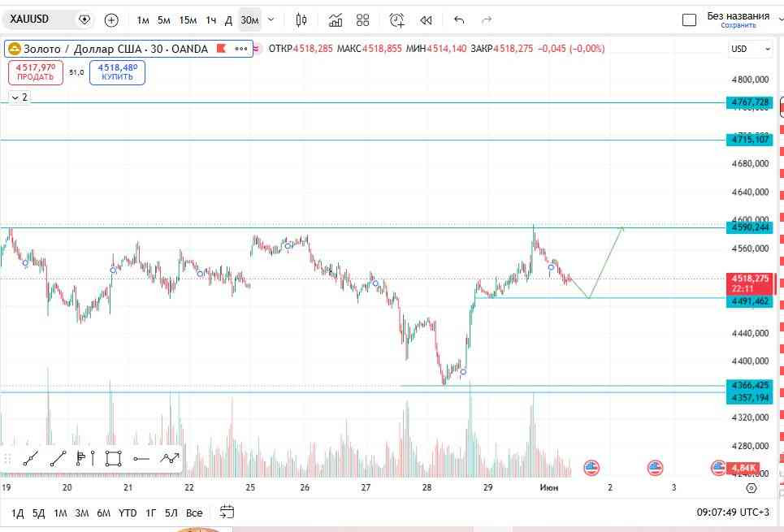This screenshot has height=532, width=784.
Task: Expand the time interval dropdown arrow
Action: click(x=271, y=20)
